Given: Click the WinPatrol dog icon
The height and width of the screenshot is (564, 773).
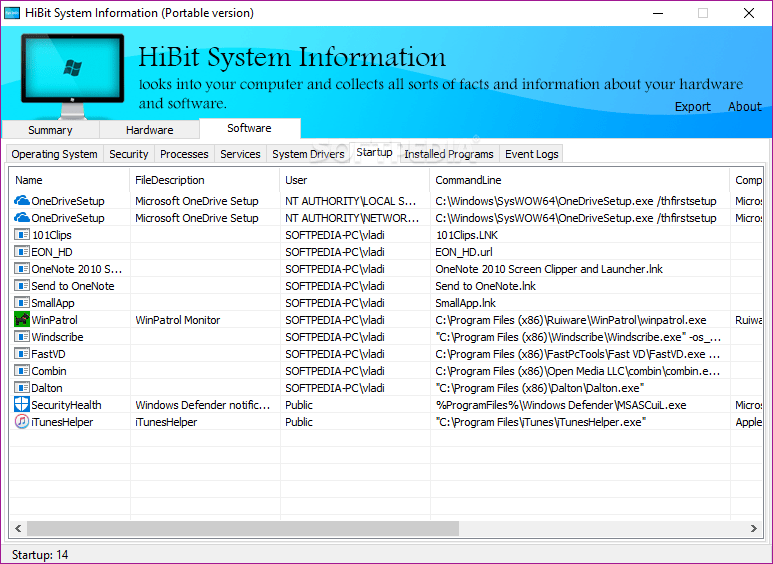Looking at the screenshot, I should click(x=22, y=319).
